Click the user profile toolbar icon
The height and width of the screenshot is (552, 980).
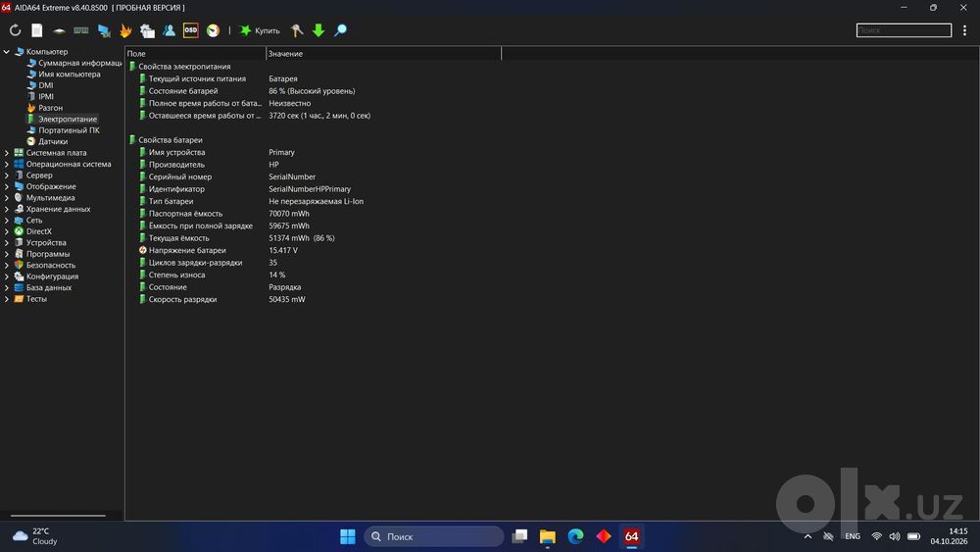pyautogui.click(x=169, y=30)
